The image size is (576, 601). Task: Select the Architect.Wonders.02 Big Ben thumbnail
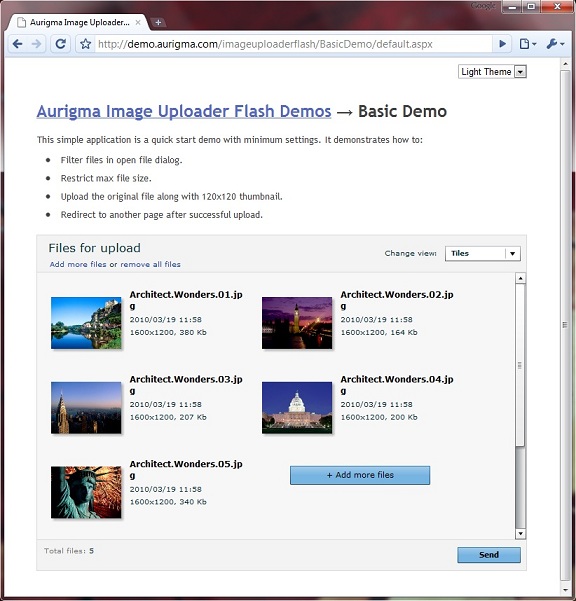tap(297, 323)
